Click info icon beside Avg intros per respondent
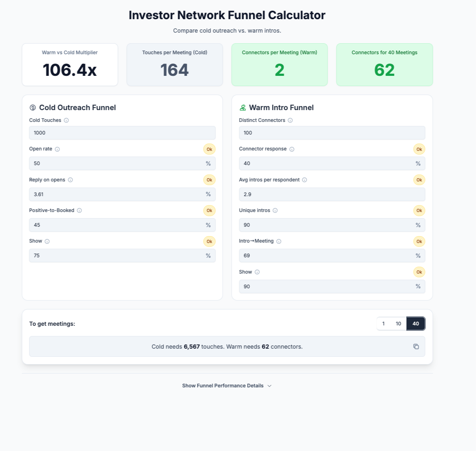The height and width of the screenshot is (451, 476). (x=305, y=180)
